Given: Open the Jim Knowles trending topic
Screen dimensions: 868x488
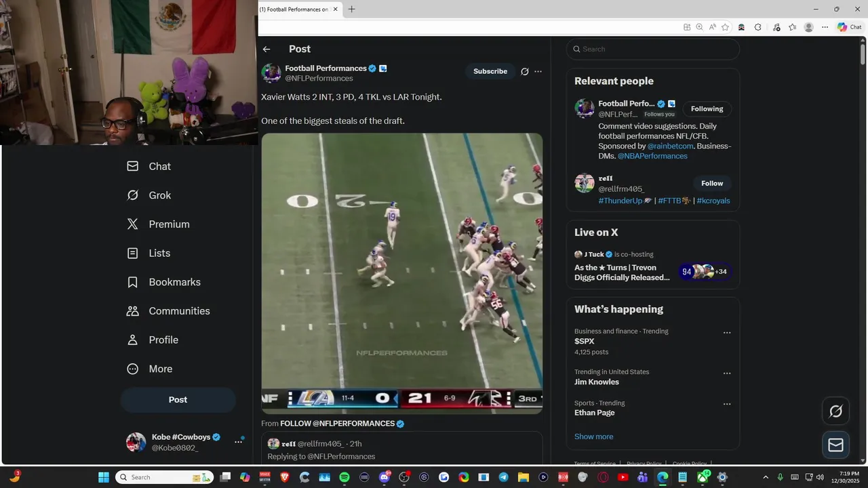Looking at the screenshot, I should pos(597,382).
